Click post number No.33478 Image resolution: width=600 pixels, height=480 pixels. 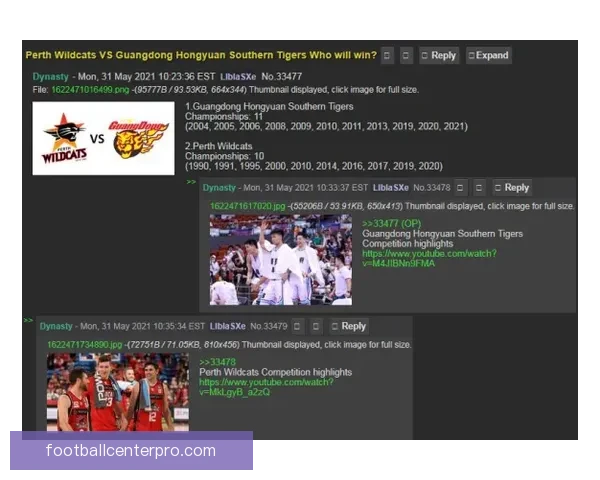pyautogui.click(x=432, y=188)
